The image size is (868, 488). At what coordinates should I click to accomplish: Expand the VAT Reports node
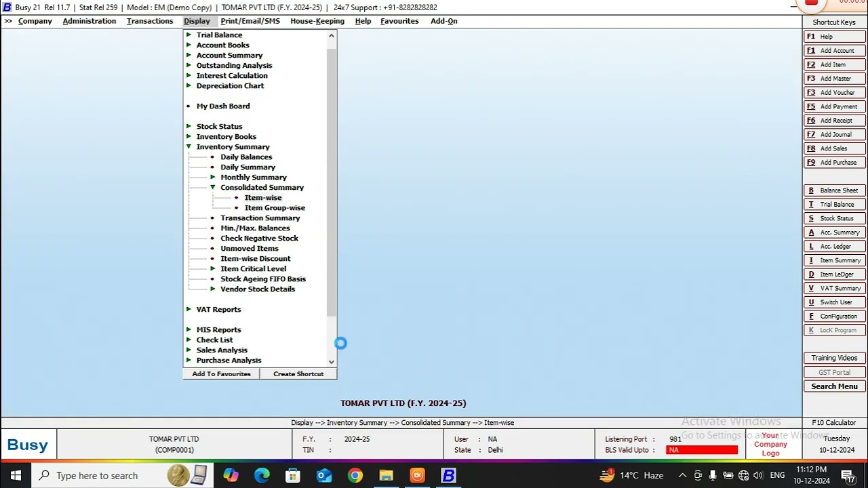(x=189, y=309)
